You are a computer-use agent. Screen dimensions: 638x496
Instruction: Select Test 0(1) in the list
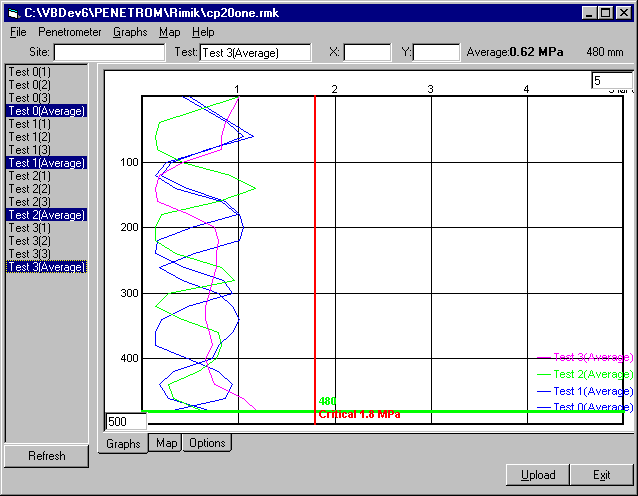tap(46, 72)
